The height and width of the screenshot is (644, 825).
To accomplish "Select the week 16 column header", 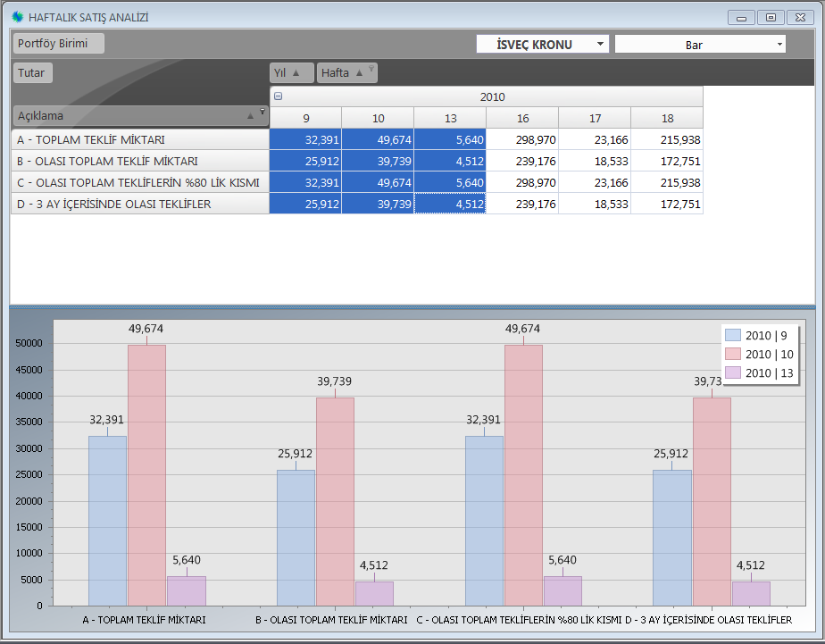I will click(x=522, y=118).
